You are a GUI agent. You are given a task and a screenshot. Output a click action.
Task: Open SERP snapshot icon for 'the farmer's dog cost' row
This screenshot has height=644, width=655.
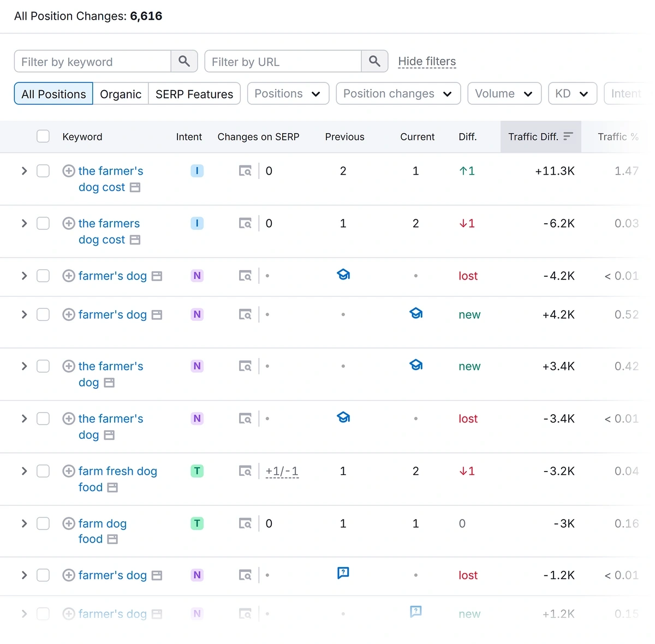tap(245, 171)
